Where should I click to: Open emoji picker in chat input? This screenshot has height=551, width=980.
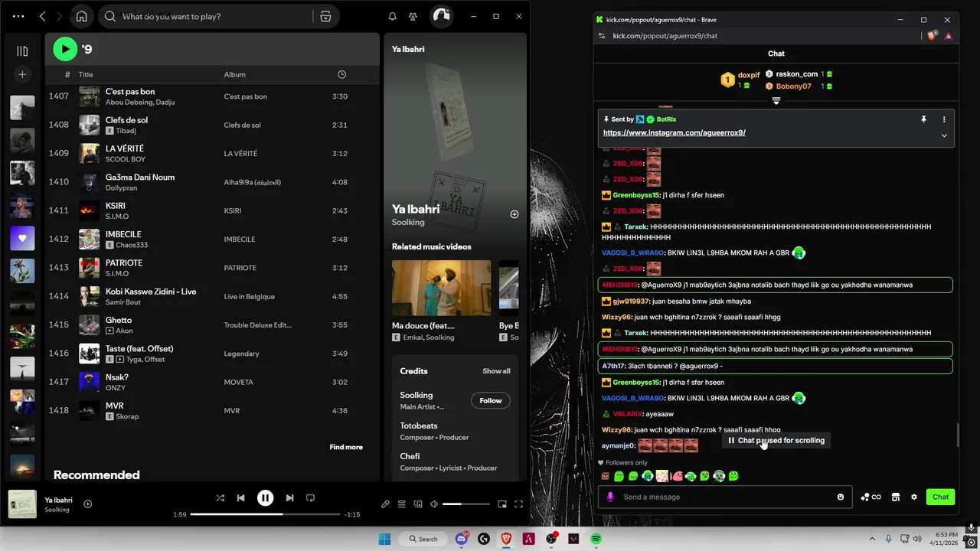coord(841,497)
